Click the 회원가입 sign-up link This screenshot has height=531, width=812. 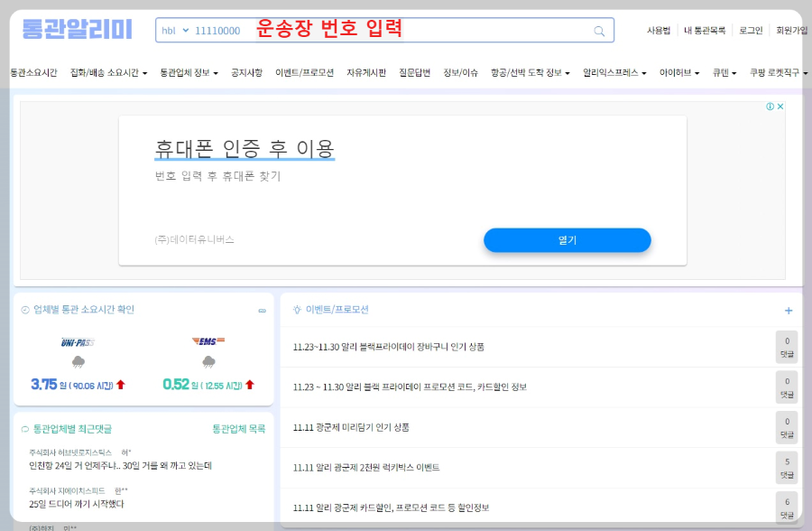click(791, 31)
